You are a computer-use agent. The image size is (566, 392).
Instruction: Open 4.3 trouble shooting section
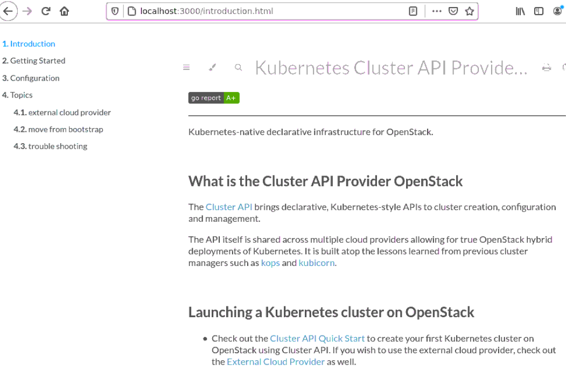pyautogui.click(x=50, y=146)
